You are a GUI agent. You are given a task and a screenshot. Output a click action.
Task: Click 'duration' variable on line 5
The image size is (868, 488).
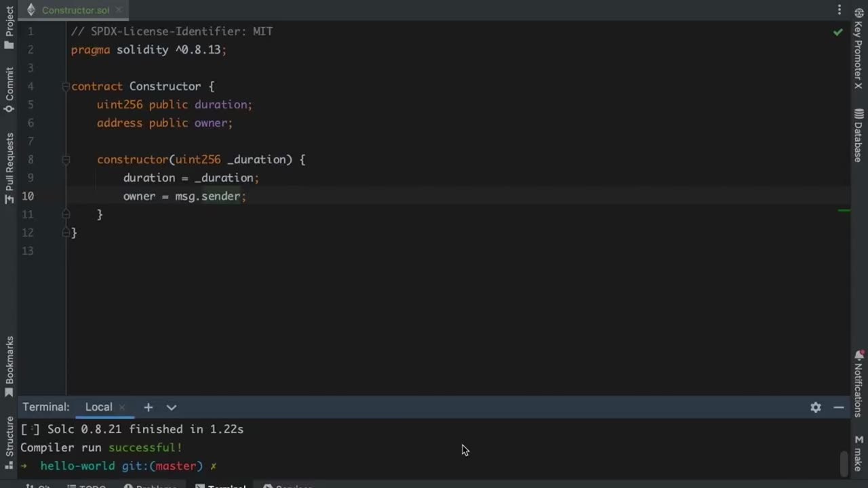point(221,104)
